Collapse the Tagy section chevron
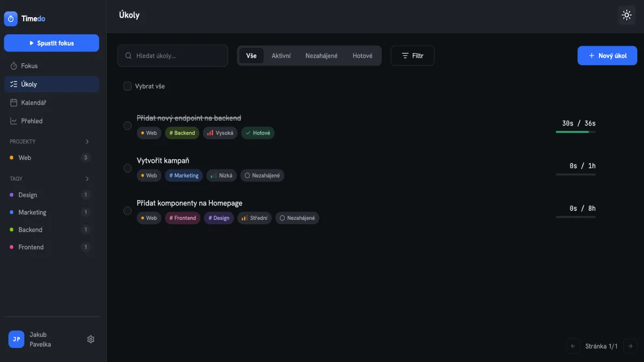644x362 pixels. pyautogui.click(x=87, y=179)
